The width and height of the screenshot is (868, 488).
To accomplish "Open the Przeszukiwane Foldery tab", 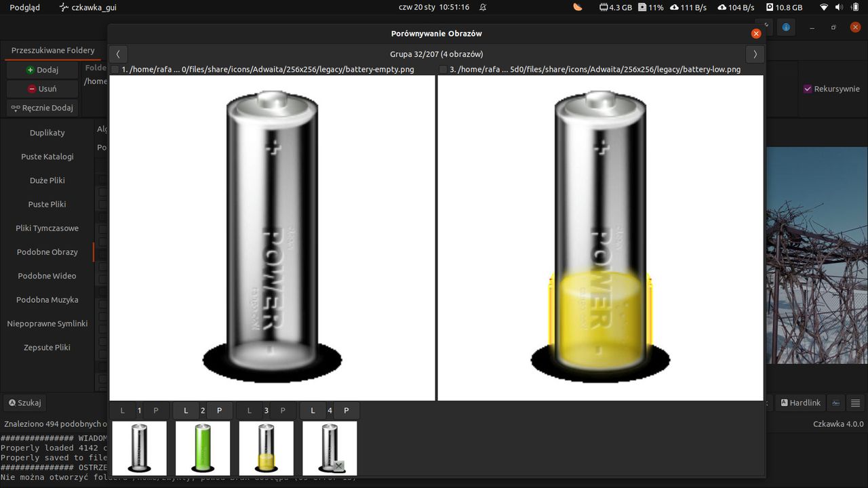I will pos(53,50).
